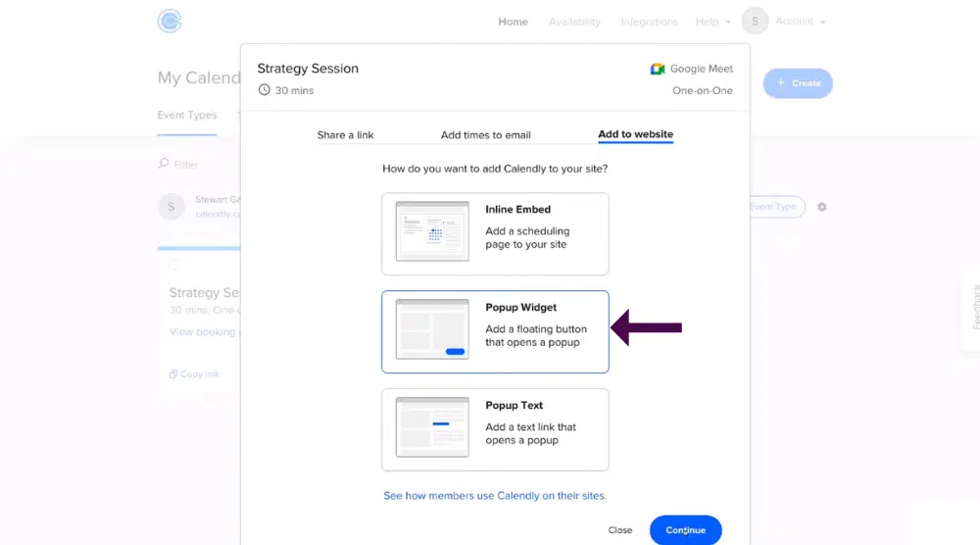Image resolution: width=980 pixels, height=545 pixels.
Task: Click the Popup Text preview thumbnail
Action: click(432, 426)
